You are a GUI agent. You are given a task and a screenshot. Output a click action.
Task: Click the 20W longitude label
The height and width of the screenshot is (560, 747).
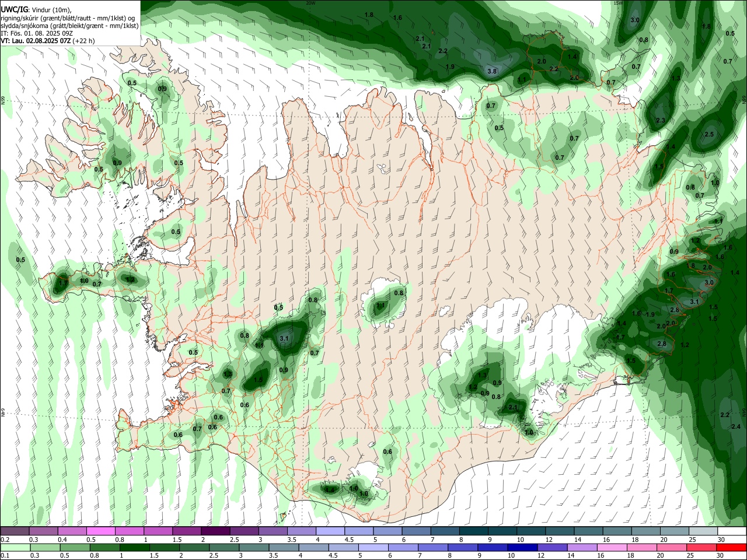click(x=310, y=3)
